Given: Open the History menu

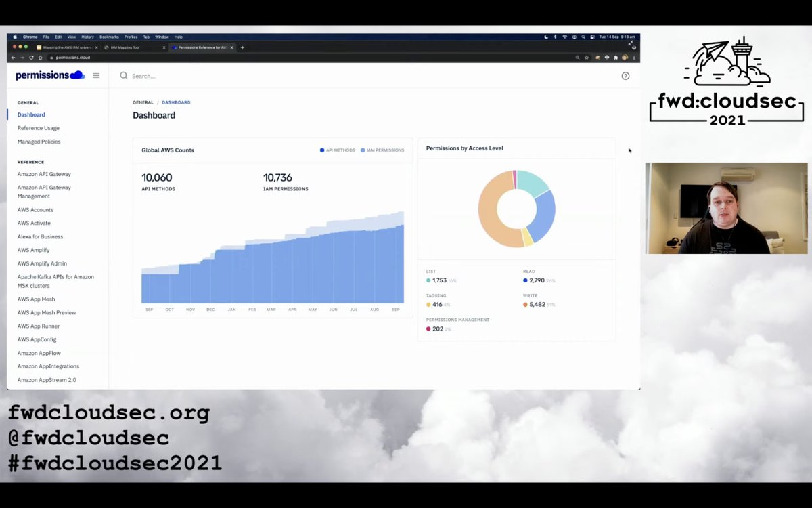Looking at the screenshot, I should pos(88,37).
